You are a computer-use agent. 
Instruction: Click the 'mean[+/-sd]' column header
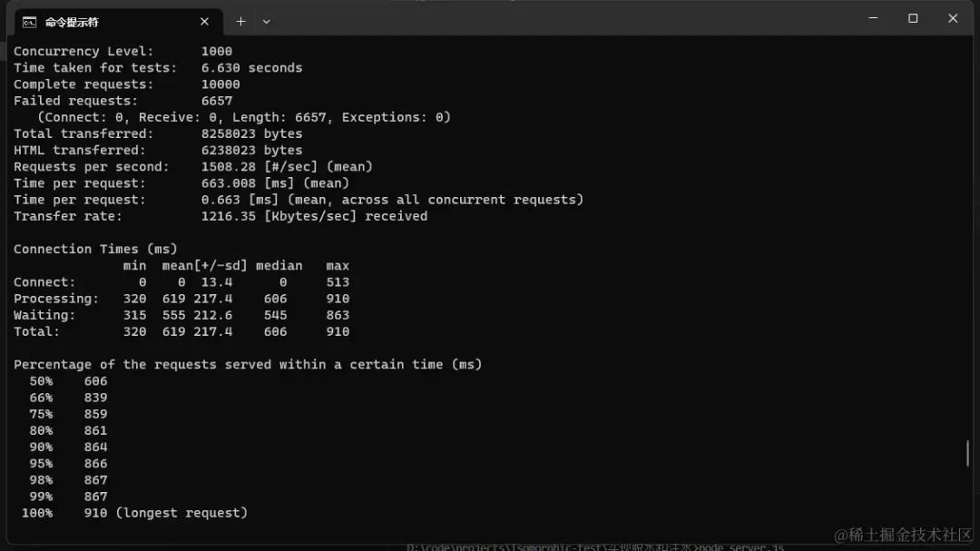tap(204, 266)
